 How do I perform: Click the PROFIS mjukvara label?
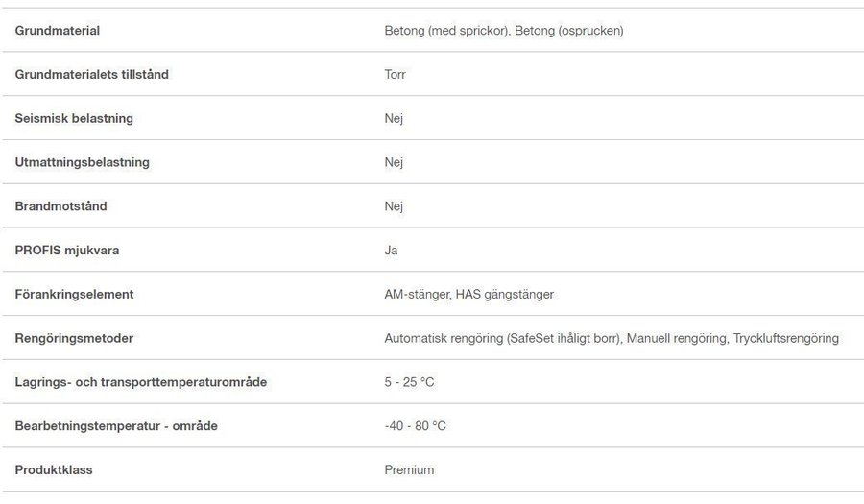[67, 251]
